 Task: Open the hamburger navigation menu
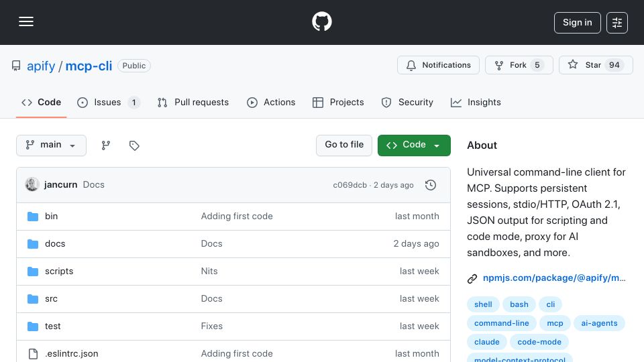pyautogui.click(x=26, y=21)
